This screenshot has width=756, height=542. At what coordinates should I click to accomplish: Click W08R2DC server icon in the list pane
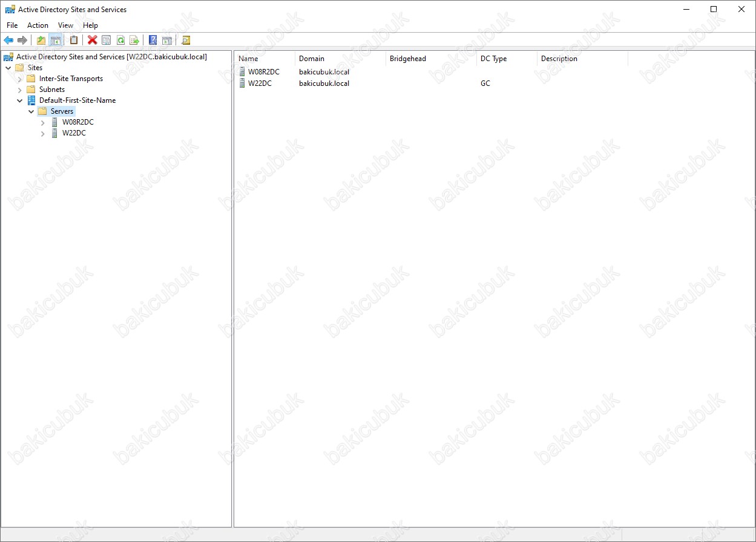[242, 72]
